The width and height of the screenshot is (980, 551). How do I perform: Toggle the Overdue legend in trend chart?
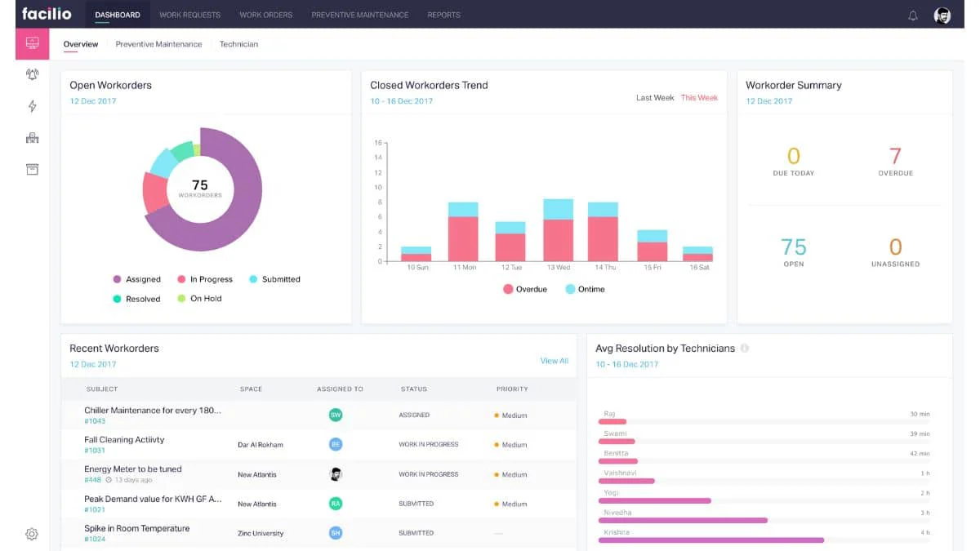tap(524, 289)
